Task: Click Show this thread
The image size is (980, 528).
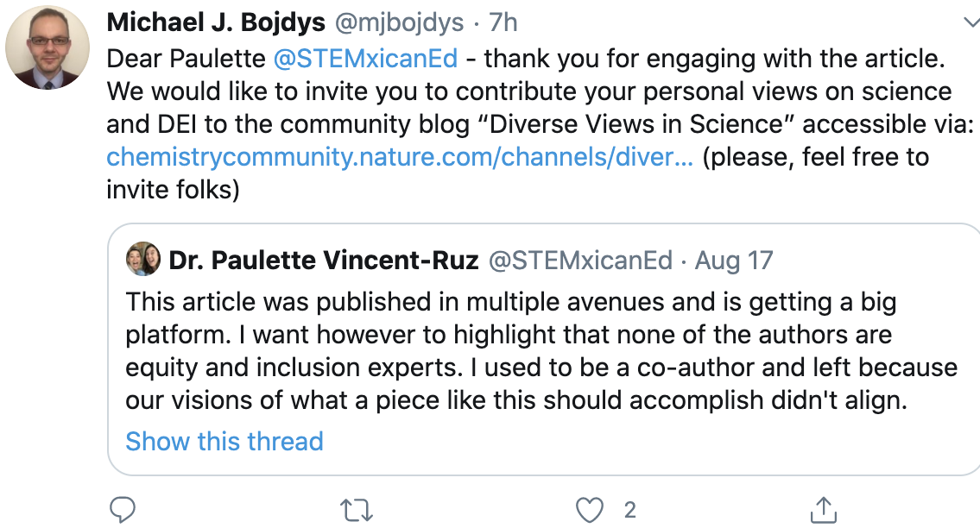Action: tap(224, 441)
